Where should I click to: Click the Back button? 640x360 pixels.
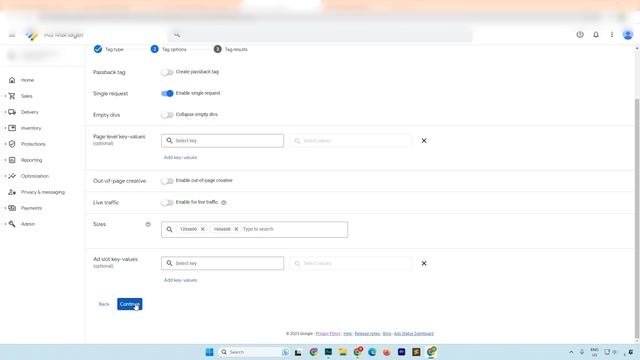[104, 304]
